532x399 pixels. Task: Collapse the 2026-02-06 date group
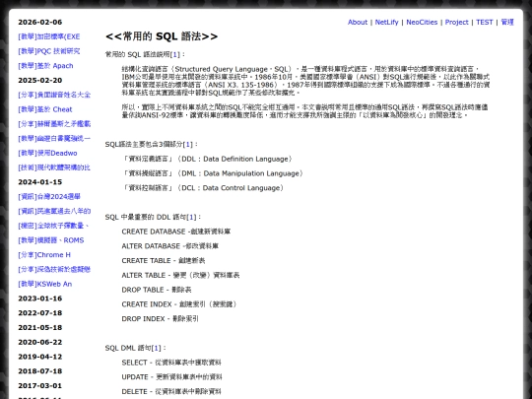40,22
